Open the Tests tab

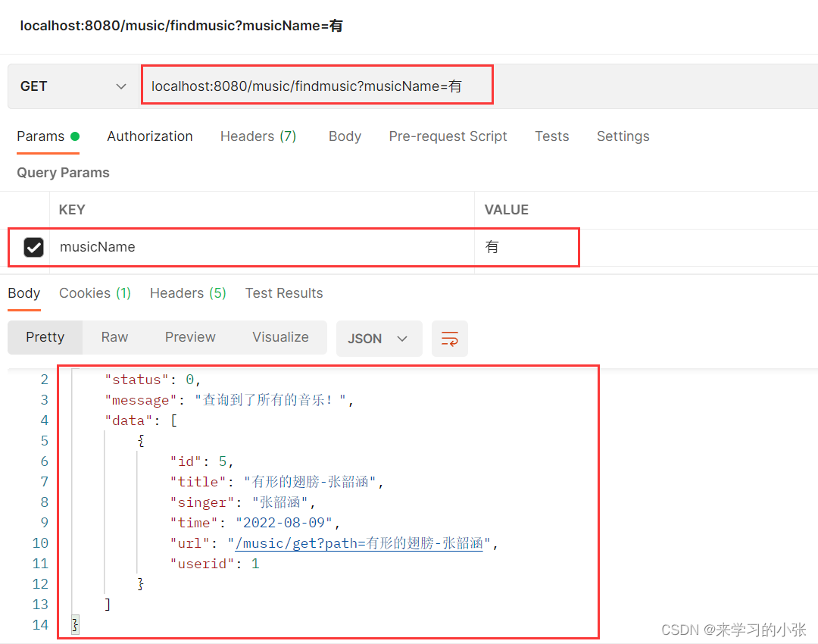click(x=551, y=136)
